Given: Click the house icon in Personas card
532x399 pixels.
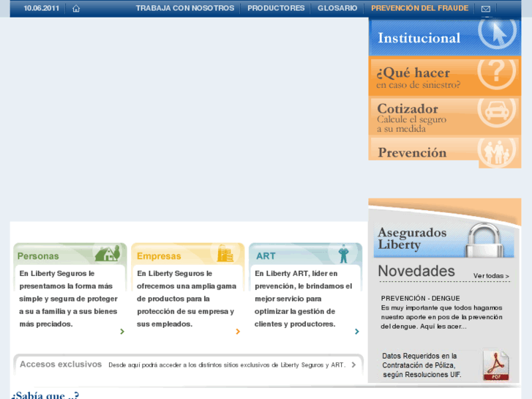Looking at the screenshot, I should click(108, 253).
